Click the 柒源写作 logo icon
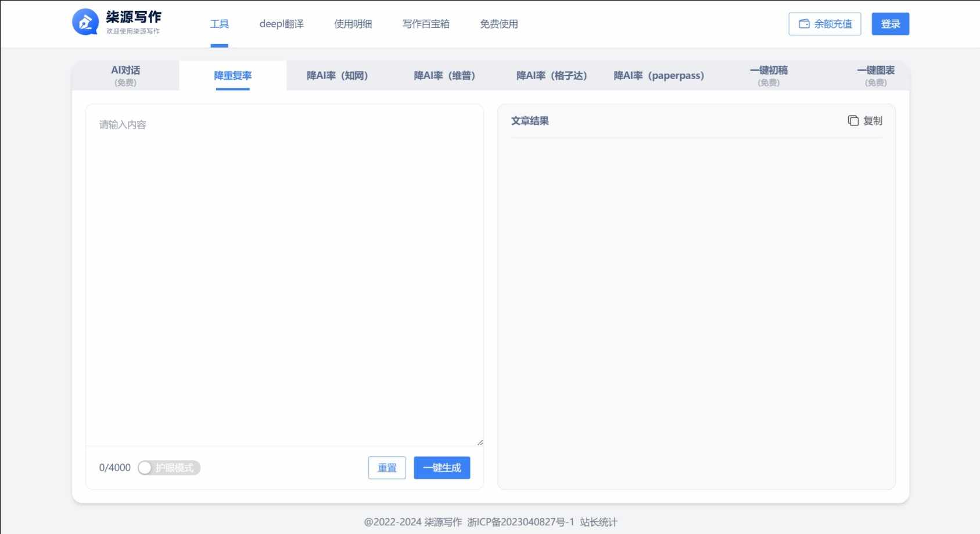The width and height of the screenshot is (980, 534). (x=85, y=22)
